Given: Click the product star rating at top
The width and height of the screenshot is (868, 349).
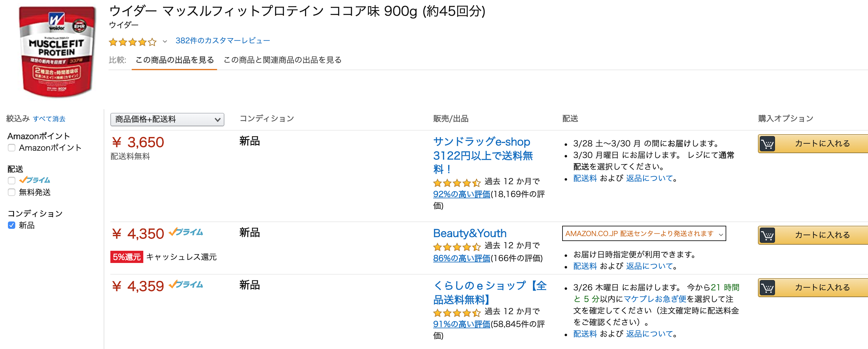Looking at the screenshot, I should [x=133, y=42].
